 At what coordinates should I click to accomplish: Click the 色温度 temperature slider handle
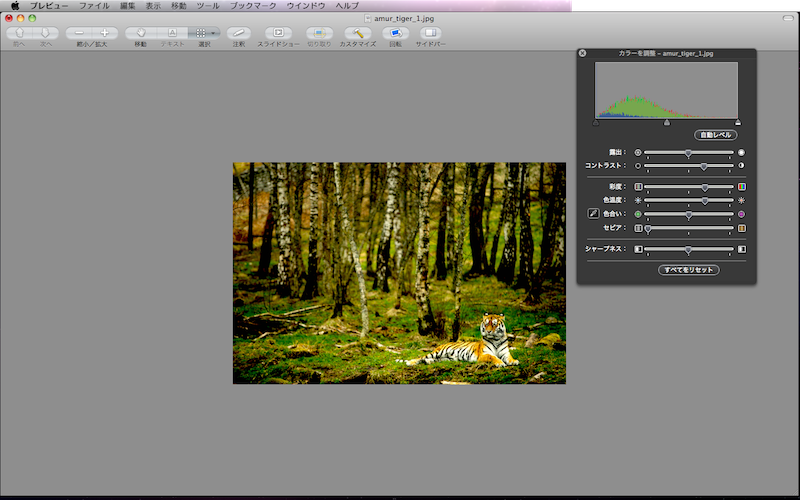pos(705,201)
